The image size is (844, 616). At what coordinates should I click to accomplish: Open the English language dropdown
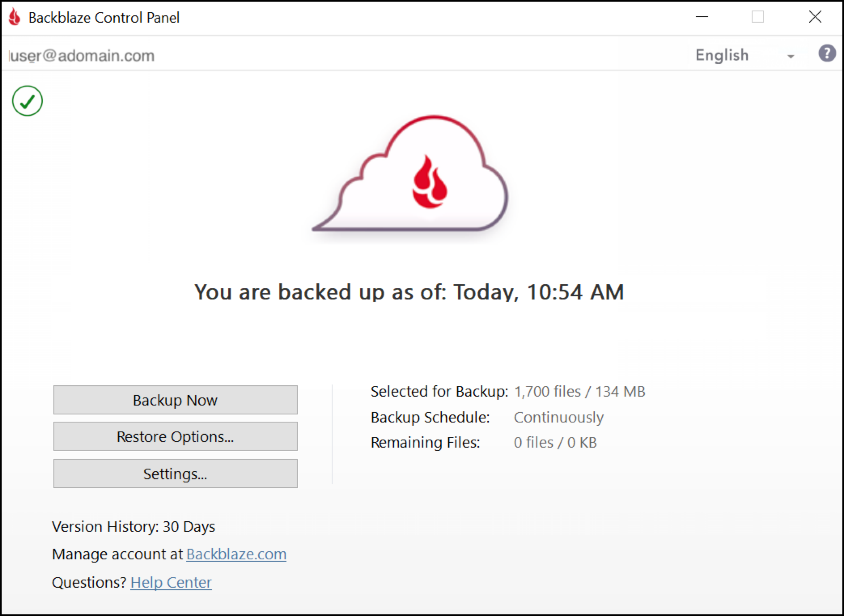pyautogui.click(x=745, y=55)
